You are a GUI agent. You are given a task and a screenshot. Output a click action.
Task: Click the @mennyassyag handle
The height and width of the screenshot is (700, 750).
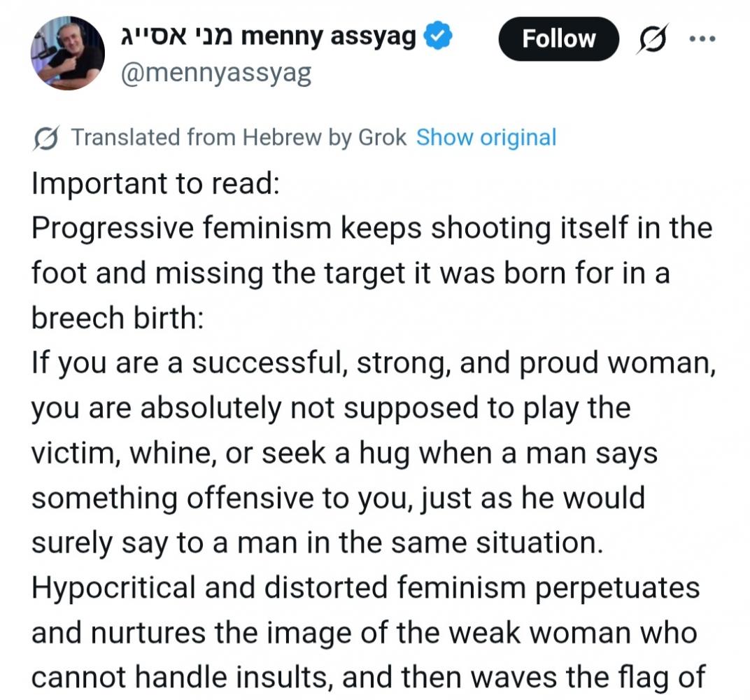coord(215,74)
